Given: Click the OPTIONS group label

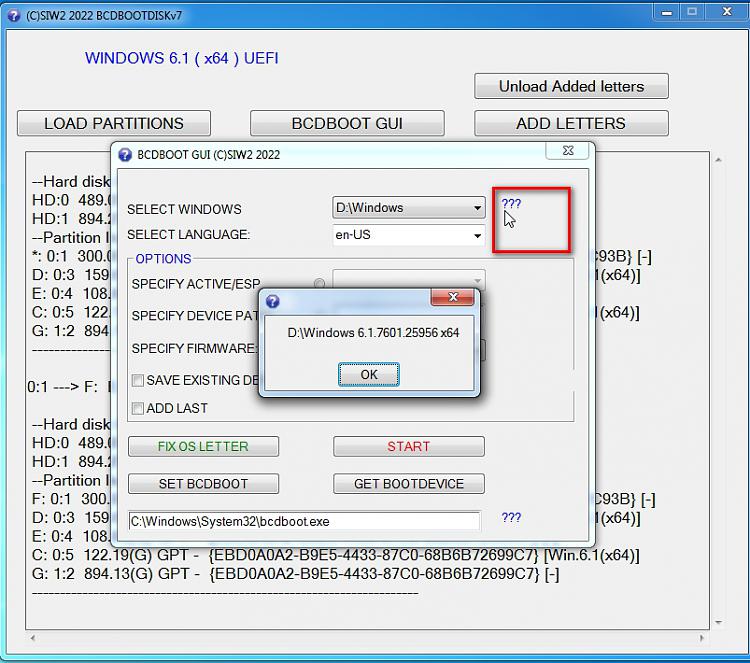Looking at the screenshot, I should pos(163,259).
